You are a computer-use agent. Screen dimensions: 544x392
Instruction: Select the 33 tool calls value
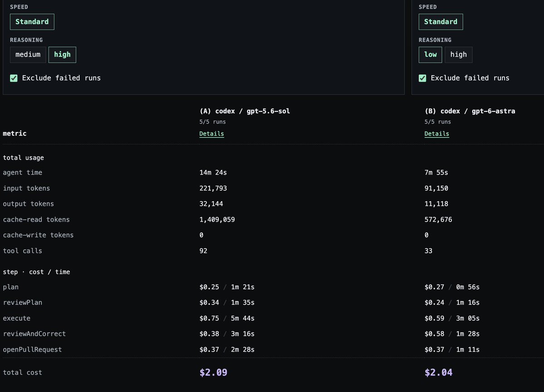[428, 251]
